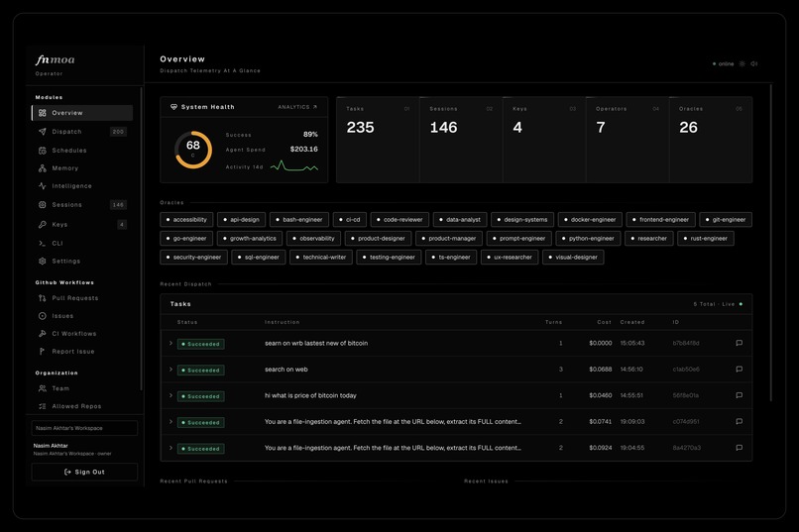799x532 pixels.
Task: Open the Dispatch module
Action: tap(81, 132)
